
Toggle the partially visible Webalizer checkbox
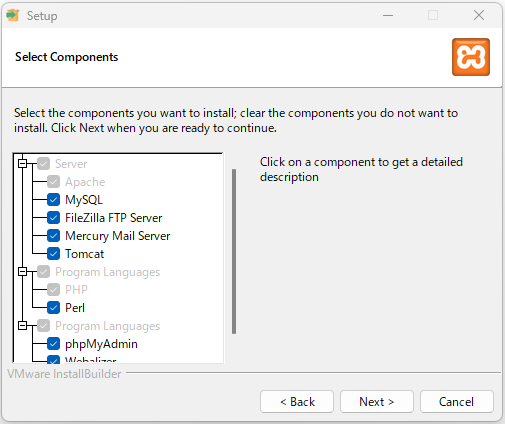click(x=53, y=359)
